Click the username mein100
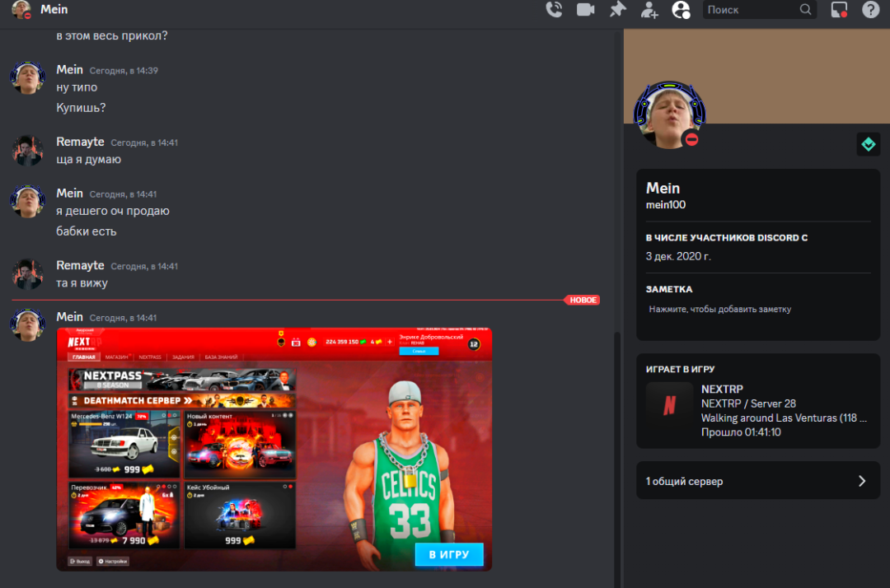 pos(666,205)
